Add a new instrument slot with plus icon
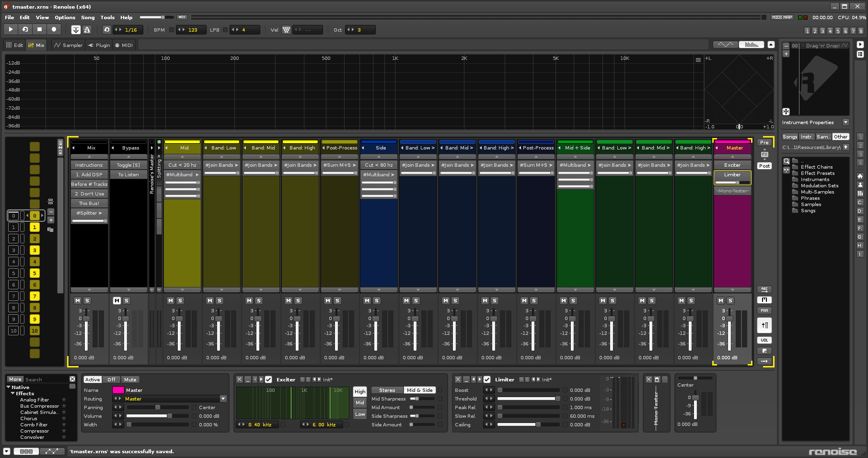This screenshot has height=458, width=868. pyautogui.click(x=786, y=54)
